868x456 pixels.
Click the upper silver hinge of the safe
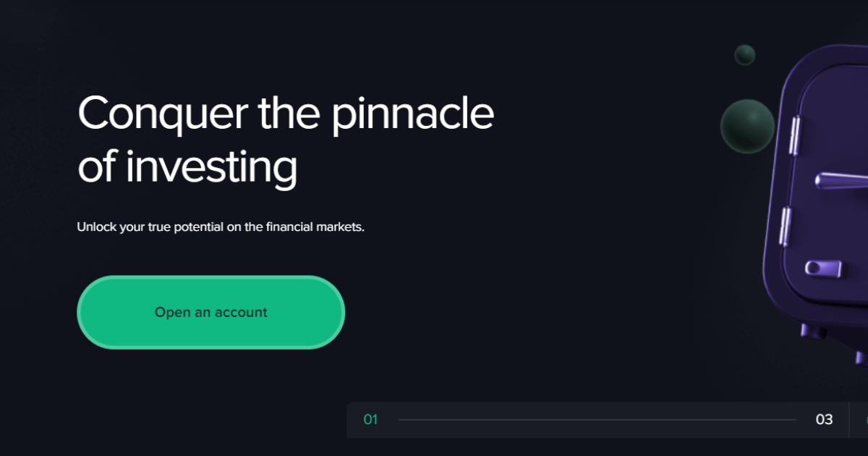793,137
